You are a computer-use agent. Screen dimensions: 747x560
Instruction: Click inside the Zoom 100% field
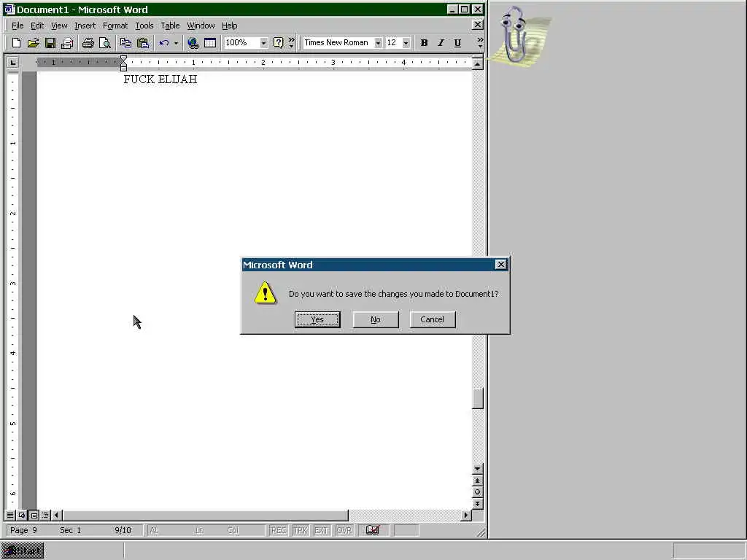(x=241, y=43)
